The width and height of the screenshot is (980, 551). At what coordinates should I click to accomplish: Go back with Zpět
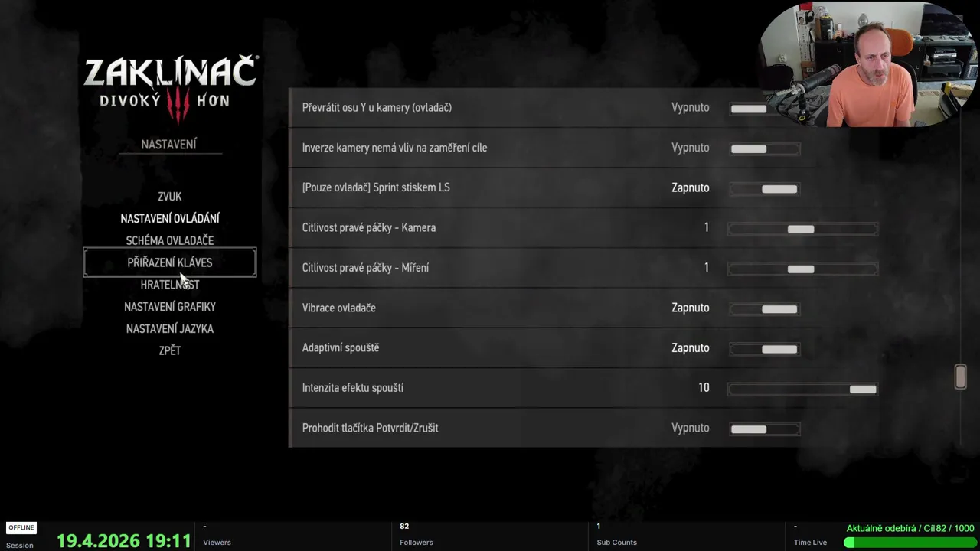[170, 350]
